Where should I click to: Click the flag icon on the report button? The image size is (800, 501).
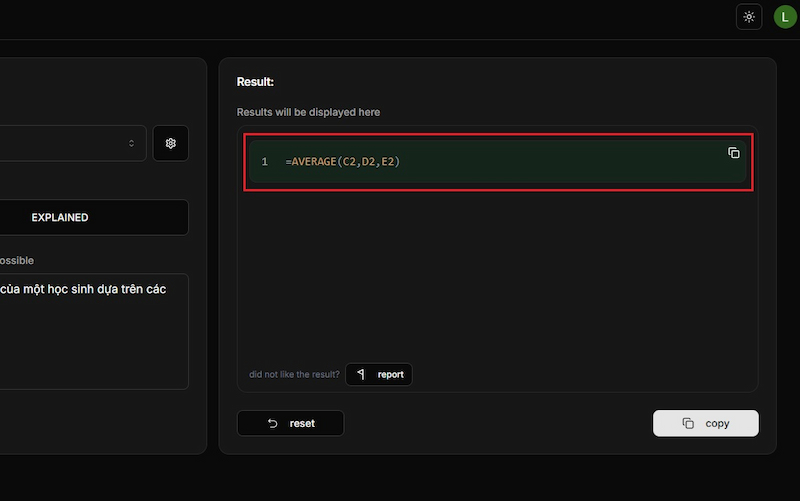(x=362, y=375)
